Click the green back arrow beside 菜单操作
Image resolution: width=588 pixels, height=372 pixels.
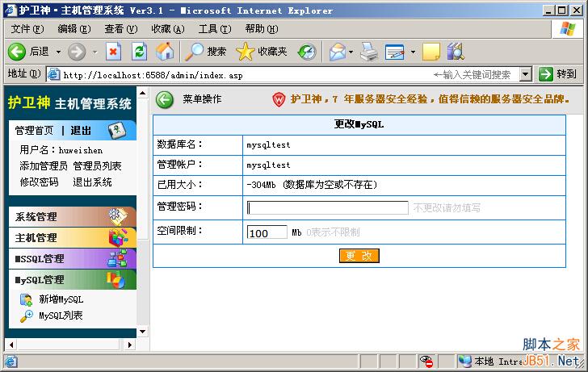tap(165, 99)
